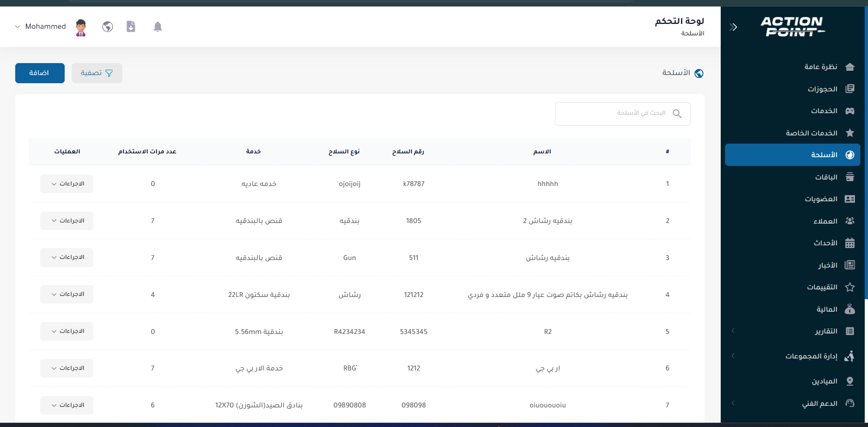
Task: Open الاجراءات dropdown for hhhhh row
Action: pos(67,184)
